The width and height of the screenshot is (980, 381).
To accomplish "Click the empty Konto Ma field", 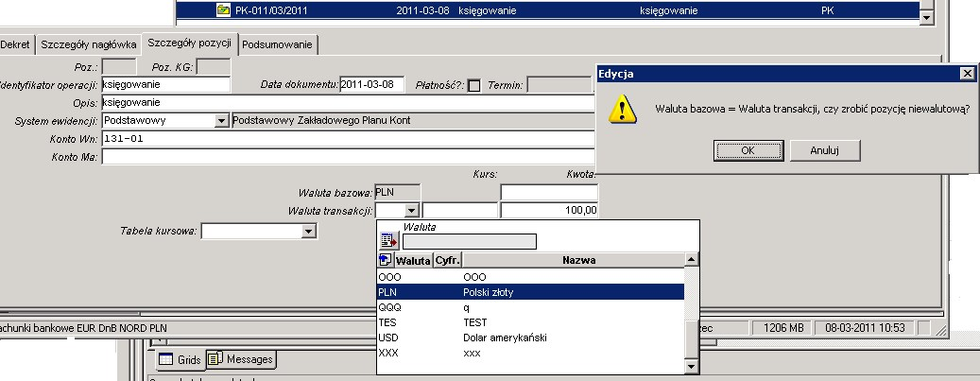I will 348,157.
